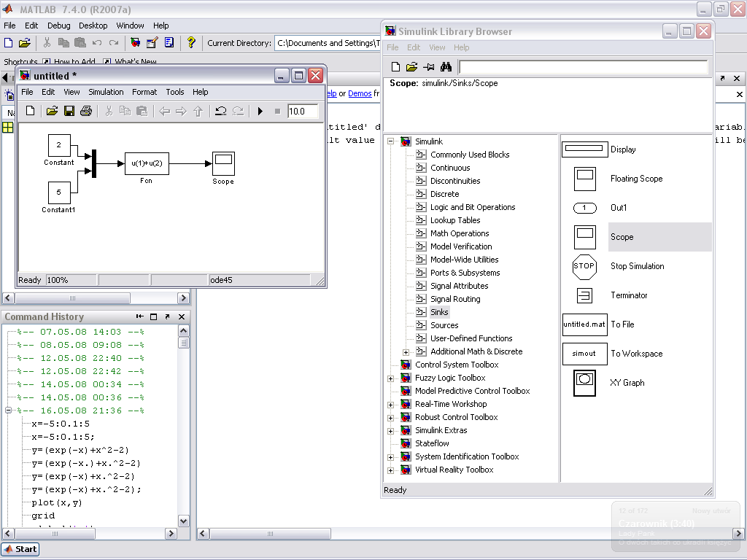This screenshot has height=560, width=747.
Task: Expand the Fuzzy Logic Toolbox node
Action: (x=391, y=378)
